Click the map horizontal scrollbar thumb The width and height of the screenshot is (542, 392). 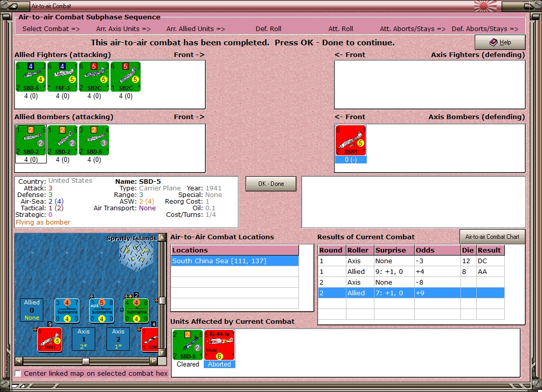pos(86,361)
